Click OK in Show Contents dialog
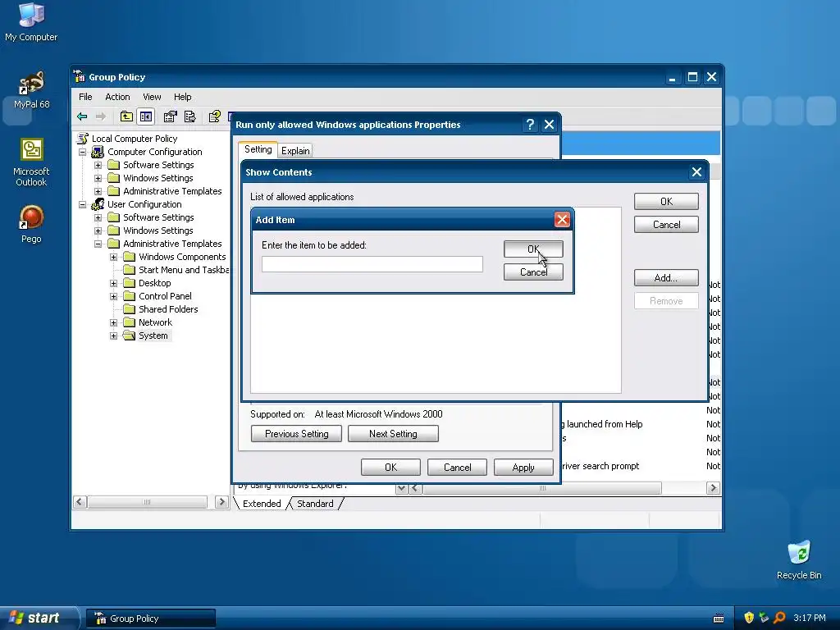Screen dimensions: 840x630 pyautogui.click(x=666, y=202)
